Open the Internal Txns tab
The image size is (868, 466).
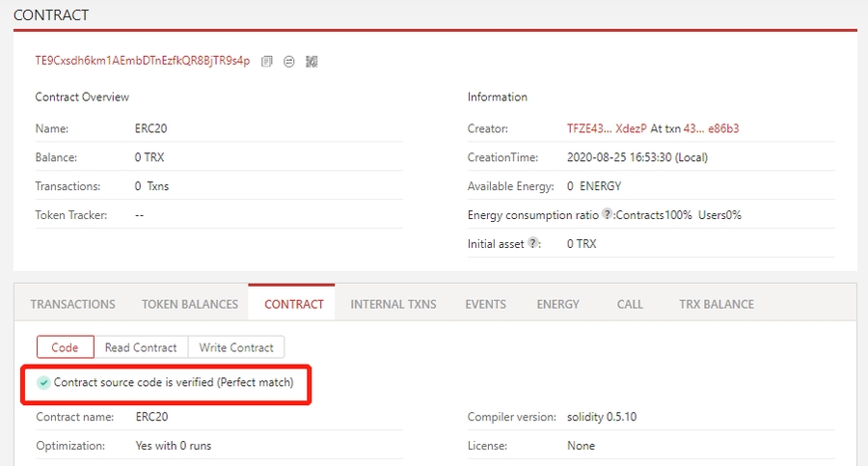point(393,304)
